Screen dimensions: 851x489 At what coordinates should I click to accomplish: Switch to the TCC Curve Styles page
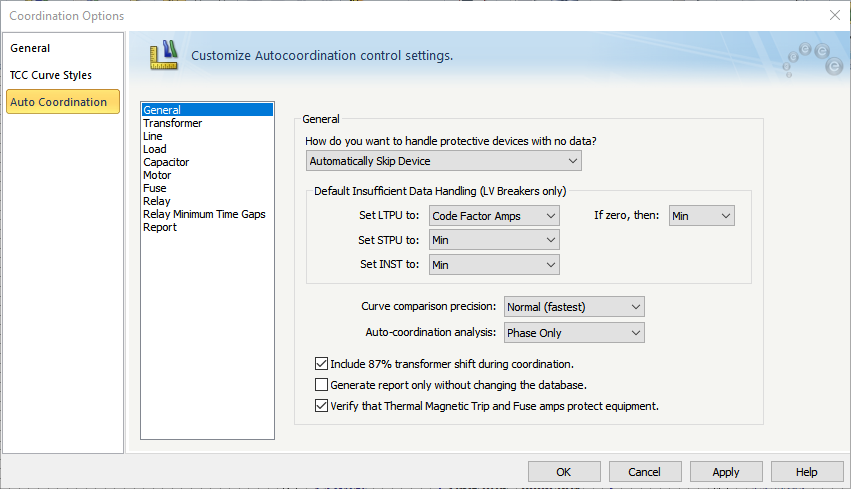(x=51, y=75)
